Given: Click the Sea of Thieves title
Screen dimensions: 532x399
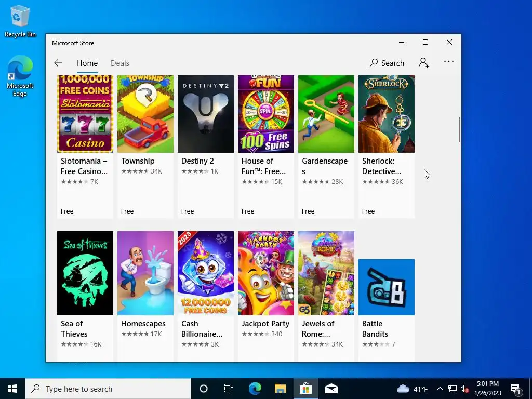Looking at the screenshot, I should (x=74, y=328).
